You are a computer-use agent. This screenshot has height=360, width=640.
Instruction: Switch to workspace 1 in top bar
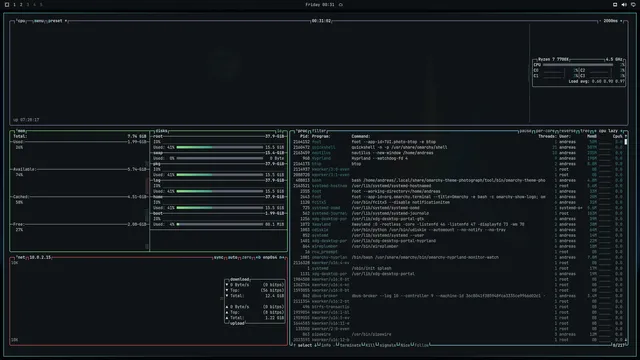14,4
